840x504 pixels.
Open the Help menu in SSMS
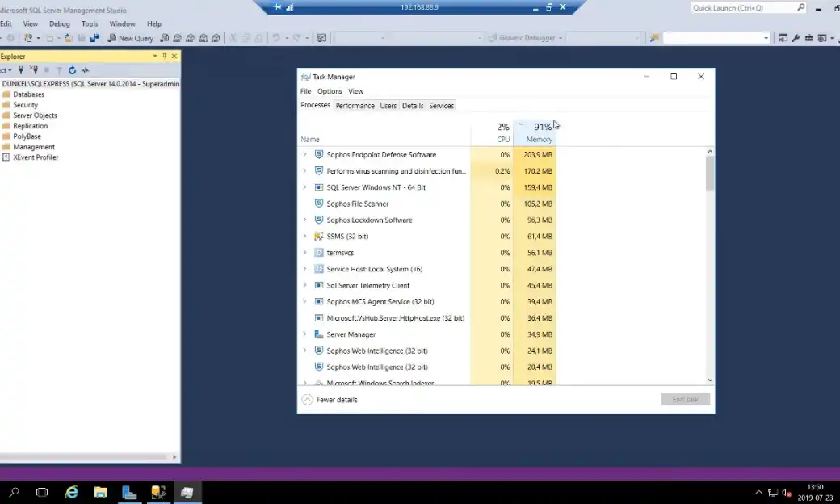pos(153,23)
